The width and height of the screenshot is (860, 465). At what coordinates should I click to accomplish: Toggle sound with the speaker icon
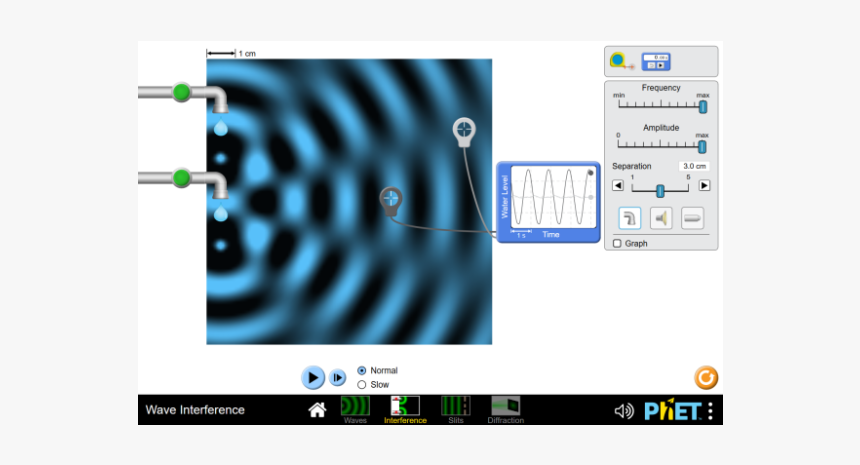[x=624, y=411]
